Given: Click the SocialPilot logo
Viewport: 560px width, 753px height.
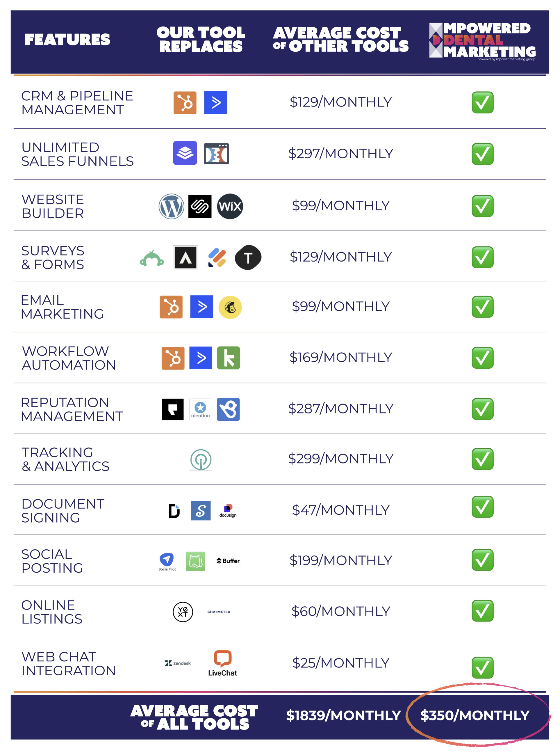Looking at the screenshot, I should [x=167, y=562].
